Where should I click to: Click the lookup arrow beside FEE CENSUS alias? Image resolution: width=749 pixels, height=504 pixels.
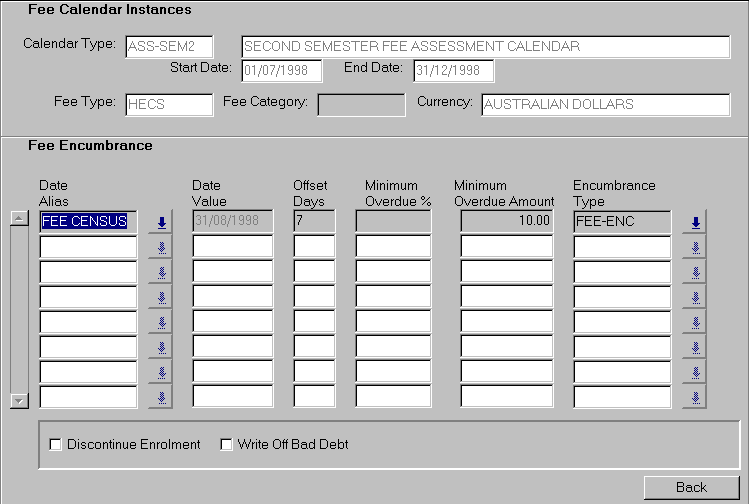point(160,222)
